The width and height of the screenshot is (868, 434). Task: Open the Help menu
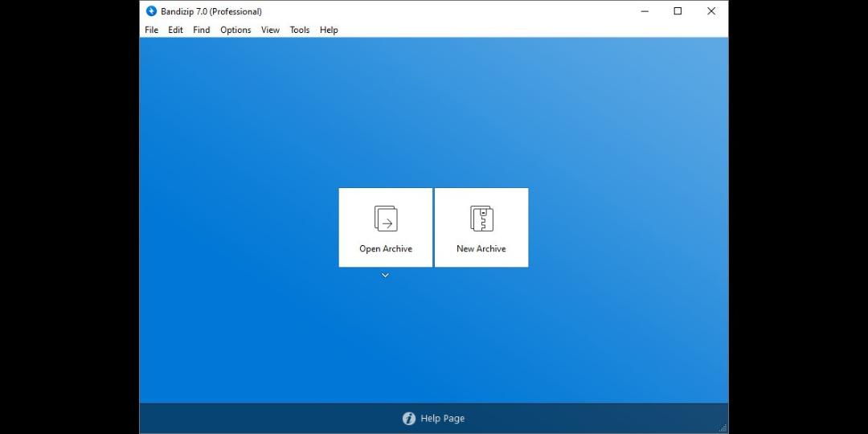point(329,30)
